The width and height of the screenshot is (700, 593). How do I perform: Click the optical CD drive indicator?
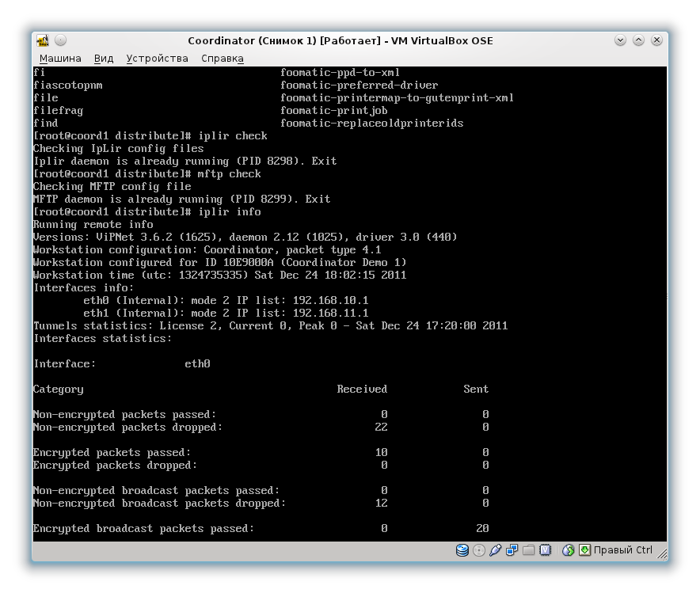tap(478, 550)
